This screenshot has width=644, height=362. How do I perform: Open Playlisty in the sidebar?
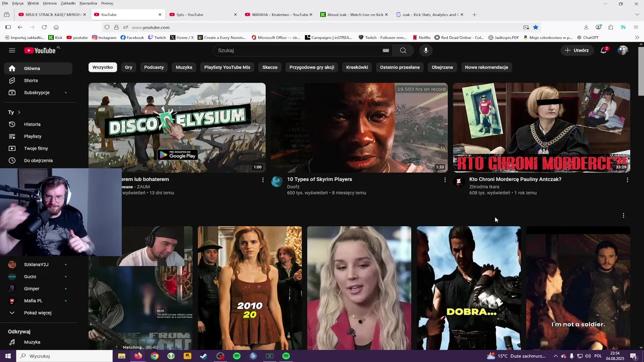pyautogui.click(x=38, y=136)
